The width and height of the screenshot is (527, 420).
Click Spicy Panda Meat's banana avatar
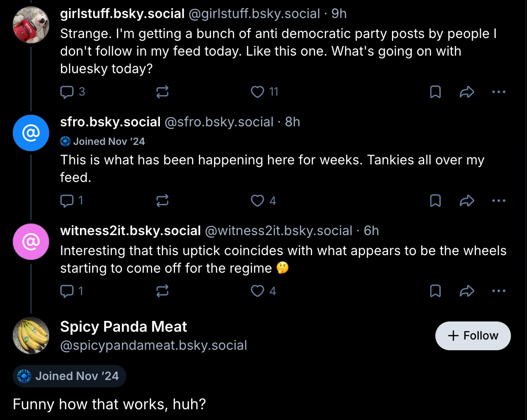(x=31, y=336)
